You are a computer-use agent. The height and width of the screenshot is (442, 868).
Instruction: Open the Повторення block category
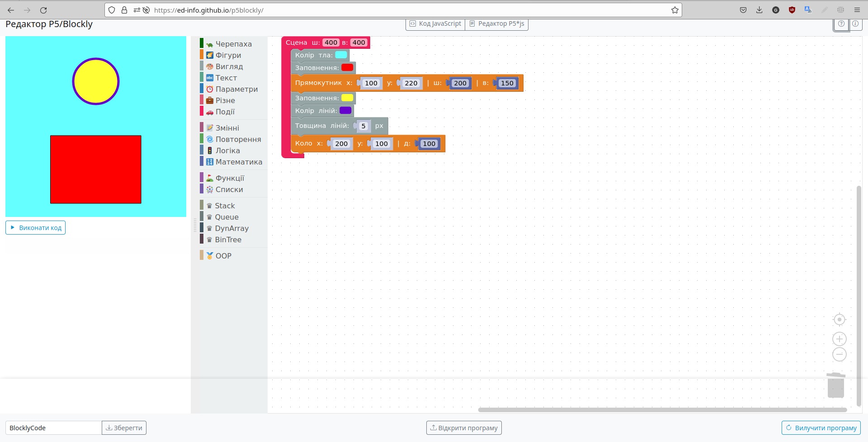(238, 139)
